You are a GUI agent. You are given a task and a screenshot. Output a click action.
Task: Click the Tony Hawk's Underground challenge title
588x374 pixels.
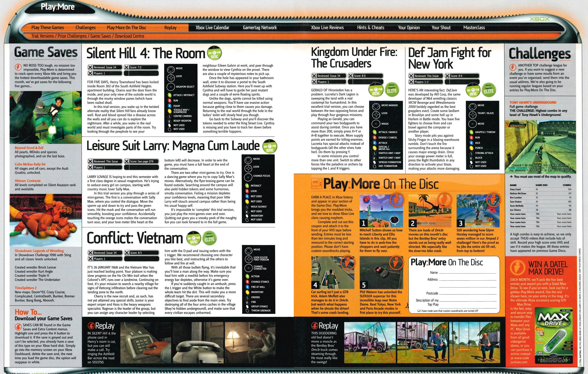[x=533, y=102]
